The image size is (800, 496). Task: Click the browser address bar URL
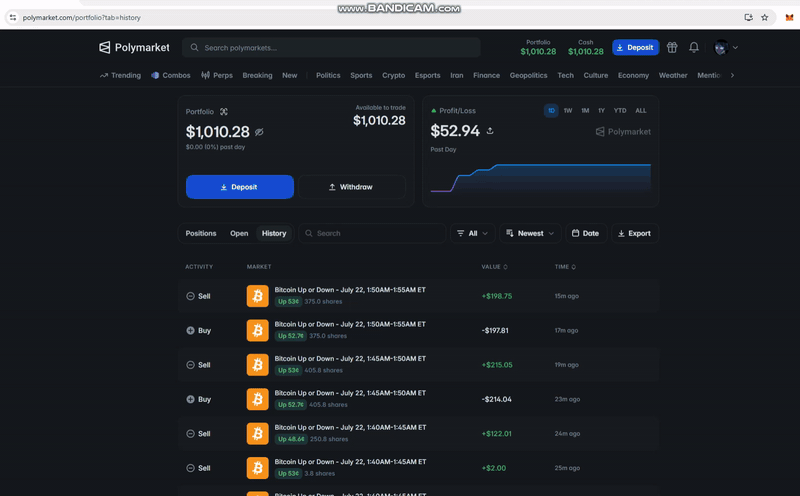(x=82, y=17)
